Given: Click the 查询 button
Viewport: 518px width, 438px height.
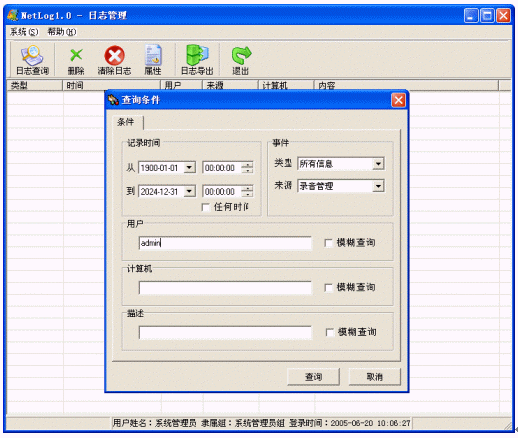Looking at the screenshot, I should coord(313,377).
